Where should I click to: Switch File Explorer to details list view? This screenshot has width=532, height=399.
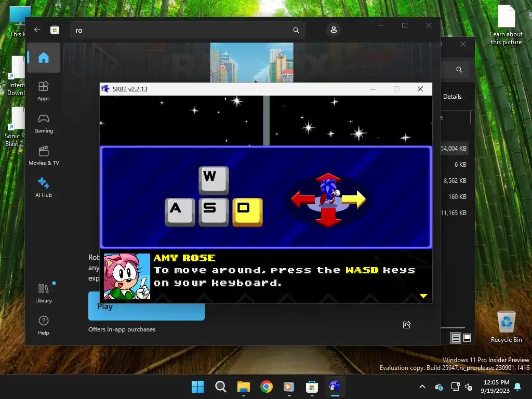pyautogui.click(x=456, y=338)
